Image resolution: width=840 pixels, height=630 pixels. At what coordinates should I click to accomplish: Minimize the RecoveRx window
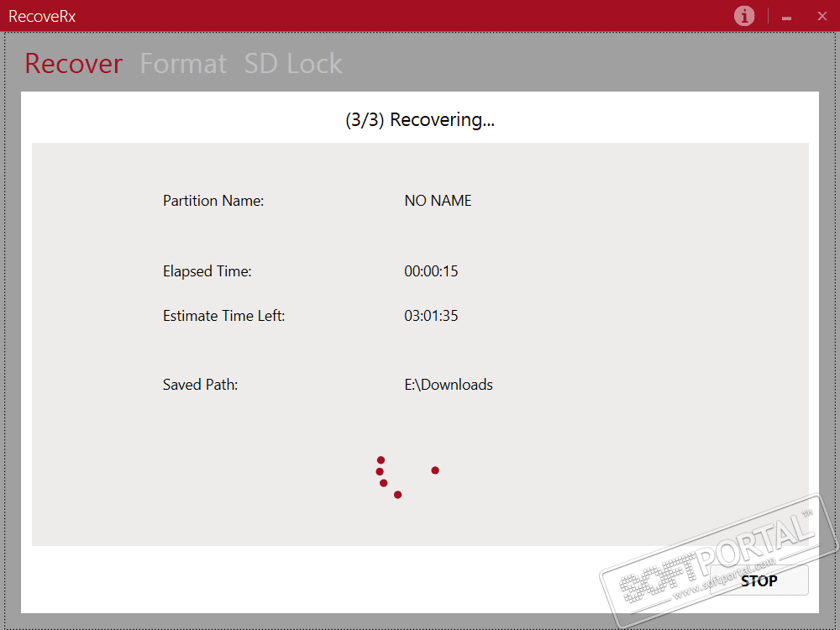tap(786, 18)
